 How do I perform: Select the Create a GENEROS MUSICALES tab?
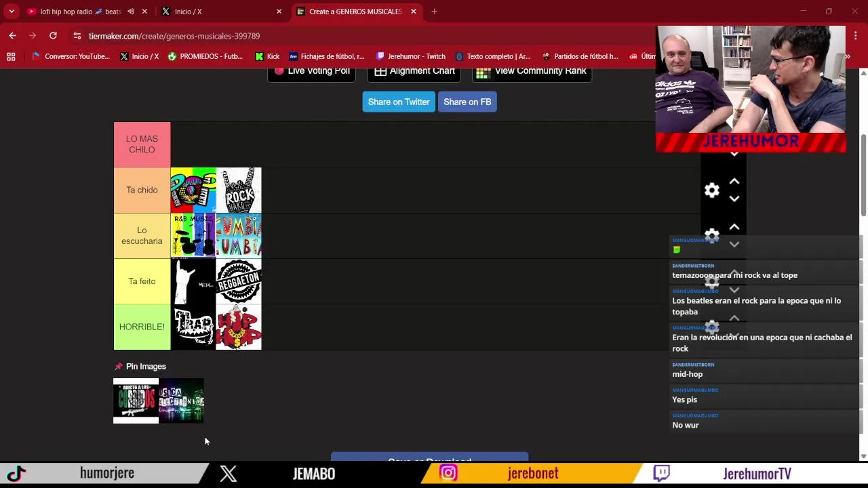[x=355, y=12]
